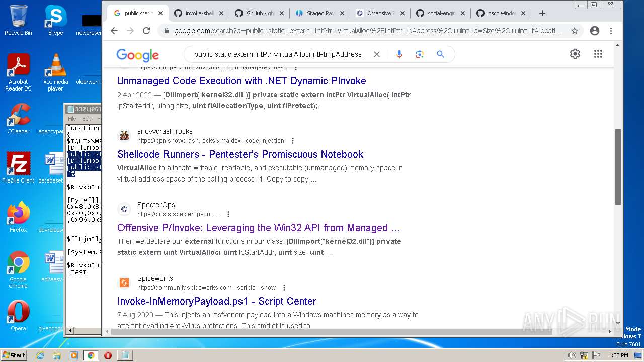Open Chrome three-dot menu
Image resolution: width=644 pixels, height=362 pixels.
coord(611,31)
